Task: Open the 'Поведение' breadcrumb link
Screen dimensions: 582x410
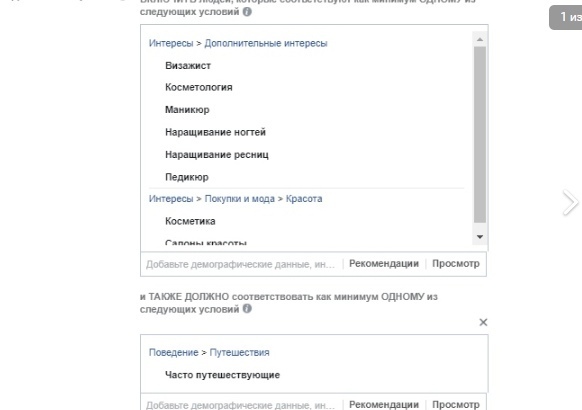Action: click(x=173, y=352)
